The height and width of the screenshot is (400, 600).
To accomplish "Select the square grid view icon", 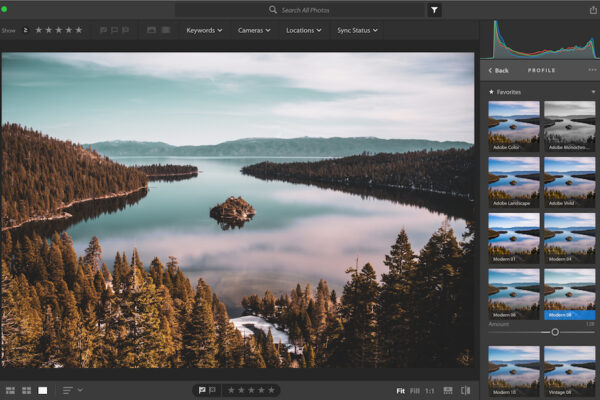I will pyautogui.click(x=26, y=390).
